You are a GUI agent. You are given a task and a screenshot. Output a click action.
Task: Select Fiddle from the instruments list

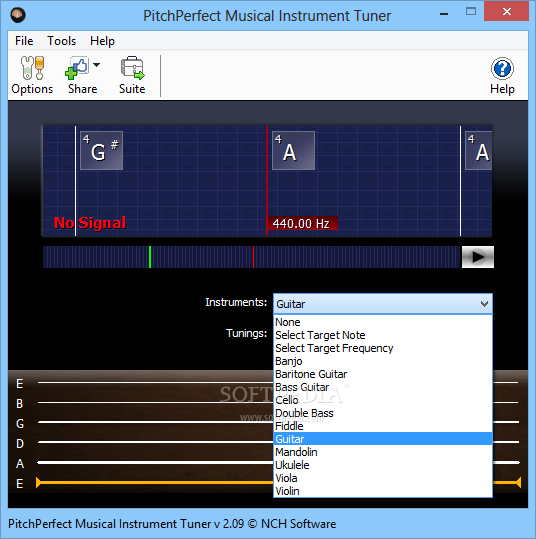(x=383, y=426)
